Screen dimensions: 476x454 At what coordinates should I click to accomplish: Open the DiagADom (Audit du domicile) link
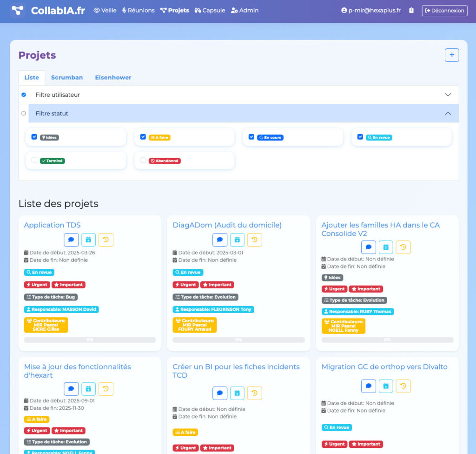(227, 225)
